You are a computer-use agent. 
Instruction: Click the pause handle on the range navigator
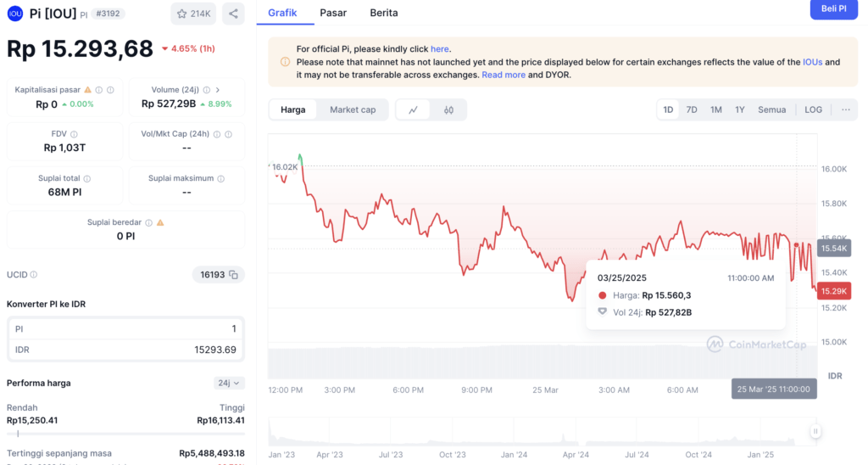click(815, 431)
